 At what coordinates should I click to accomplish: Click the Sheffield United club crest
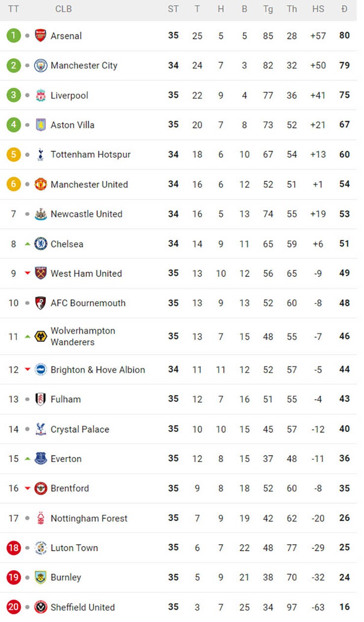[40, 607]
